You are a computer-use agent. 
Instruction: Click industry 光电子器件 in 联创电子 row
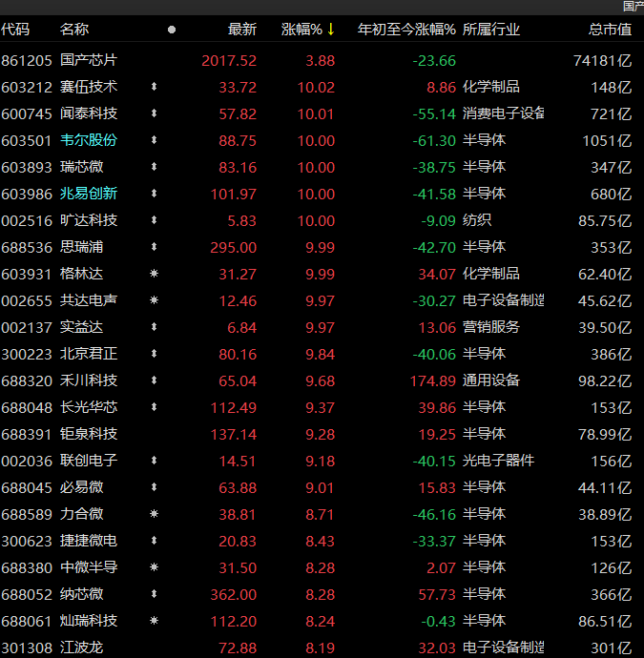[498, 461]
